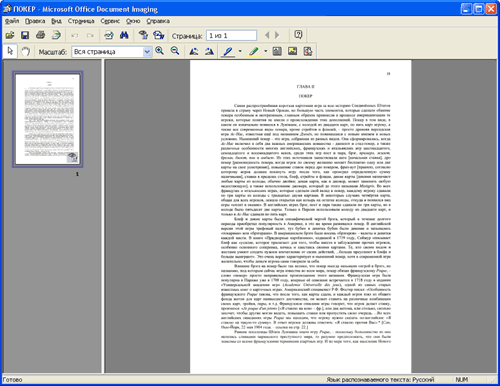Print the document with the printer icon
The width and height of the screenshot is (500, 386).
(x=40, y=35)
